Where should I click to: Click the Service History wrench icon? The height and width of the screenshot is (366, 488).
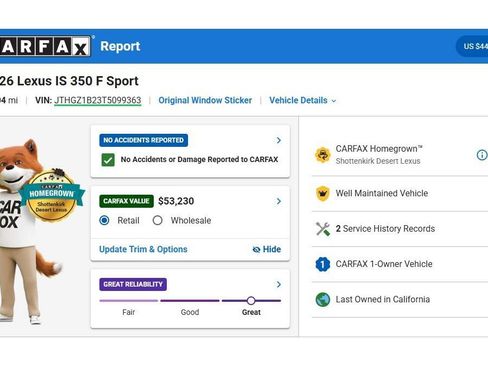pyautogui.click(x=323, y=229)
